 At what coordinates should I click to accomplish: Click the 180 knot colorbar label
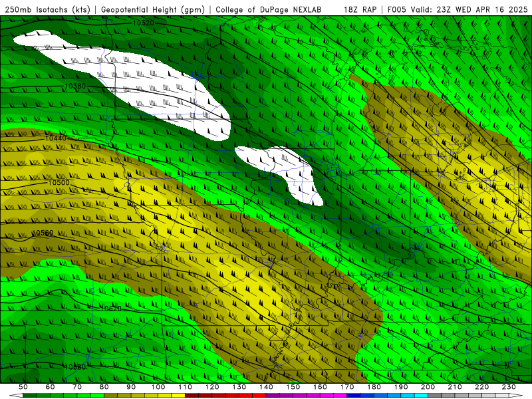(x=374, y=387)
